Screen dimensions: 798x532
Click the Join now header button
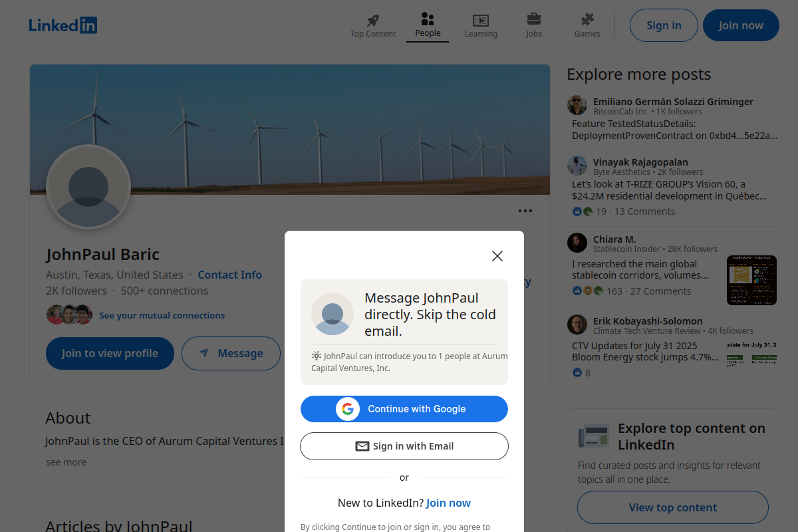click(x=741, y=25)
